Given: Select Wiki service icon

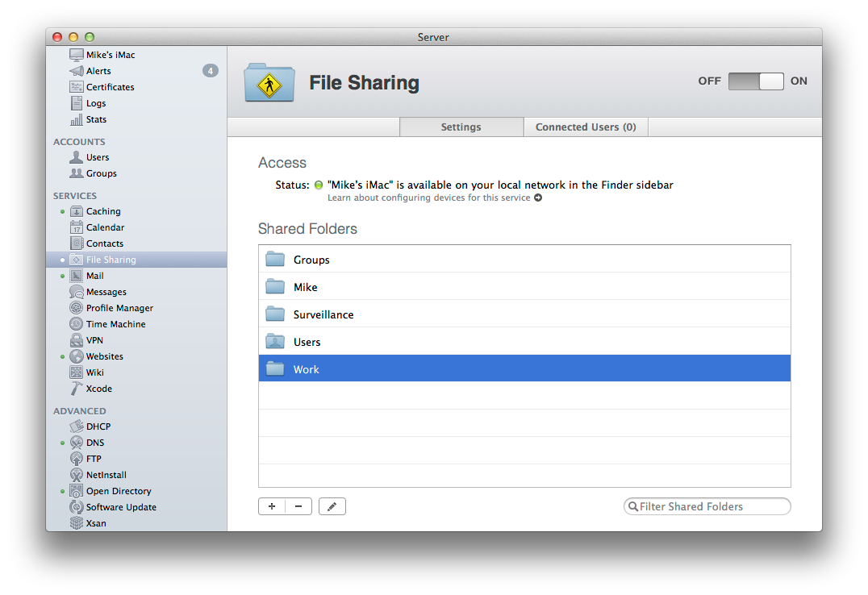Looking at the screenshot, I should pos(77,372).
